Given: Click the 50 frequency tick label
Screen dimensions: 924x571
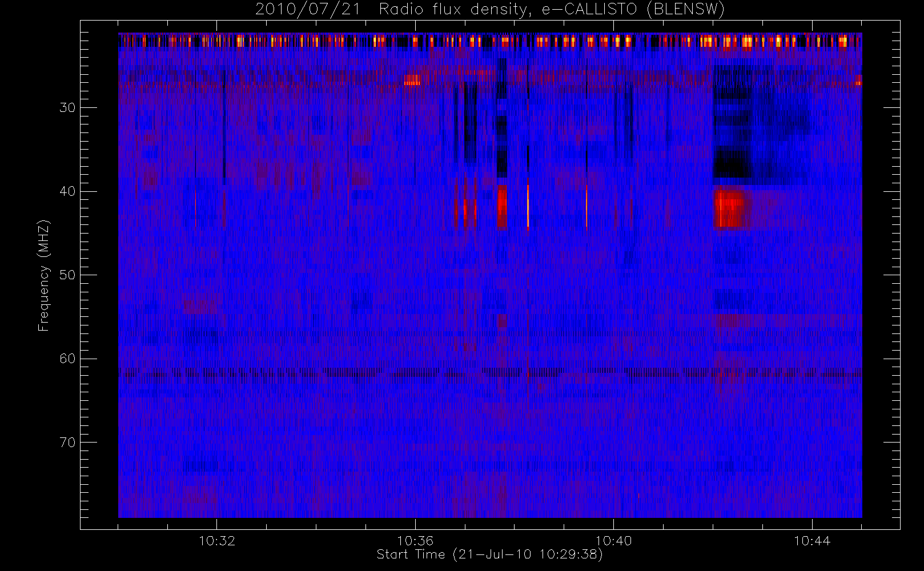Looking at the screenshot, I should coord(67,275).
